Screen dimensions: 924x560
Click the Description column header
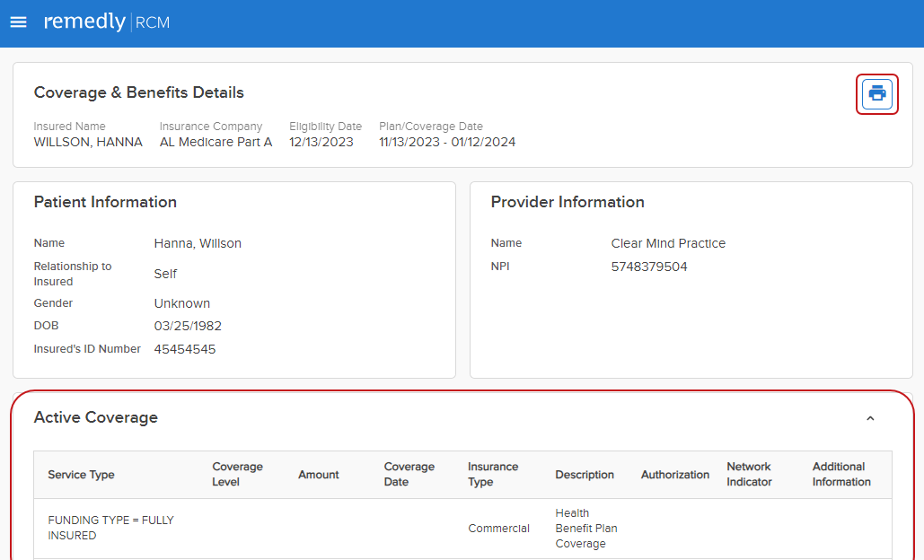[x=585, y=475]
